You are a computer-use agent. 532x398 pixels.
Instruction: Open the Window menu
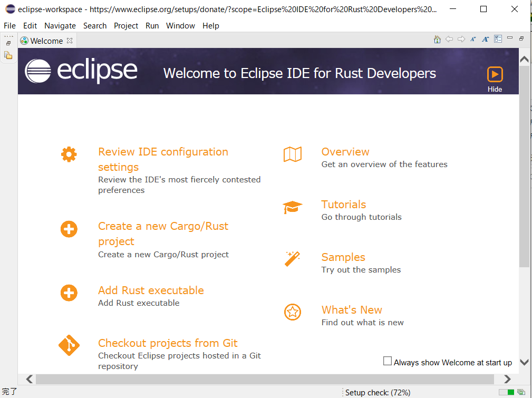(x=180, y=26)
